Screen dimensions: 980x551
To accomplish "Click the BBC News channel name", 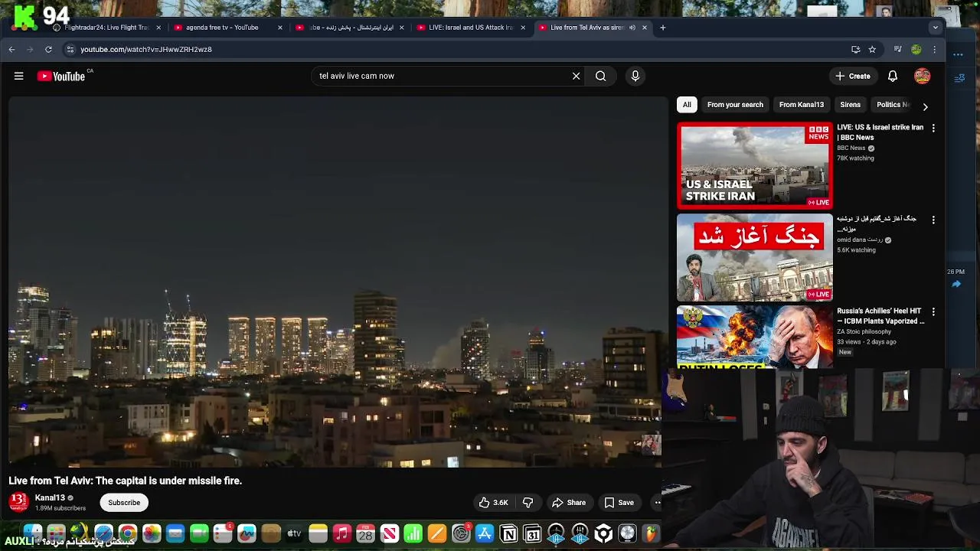I will (x=851, y=148).
